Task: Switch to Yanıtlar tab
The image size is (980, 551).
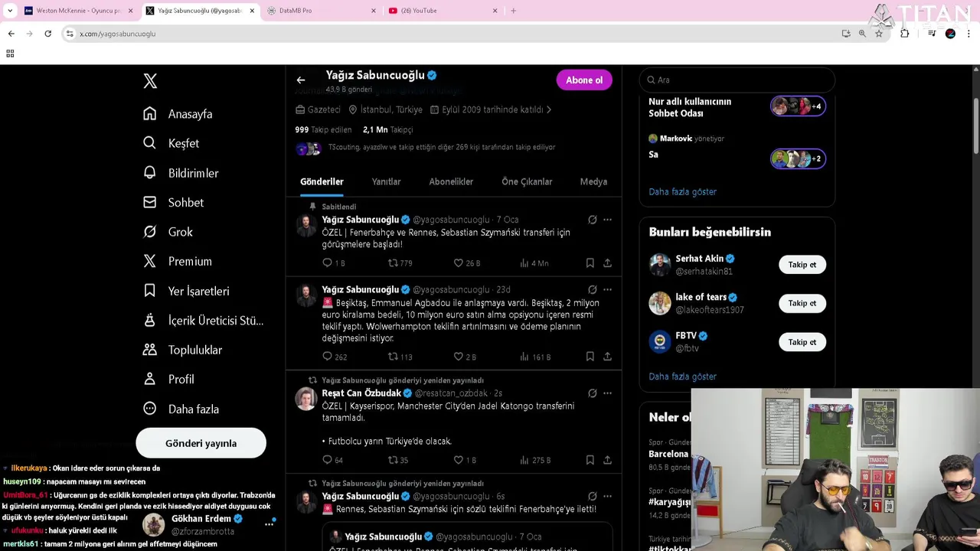Action: click(x=386, y=182)
